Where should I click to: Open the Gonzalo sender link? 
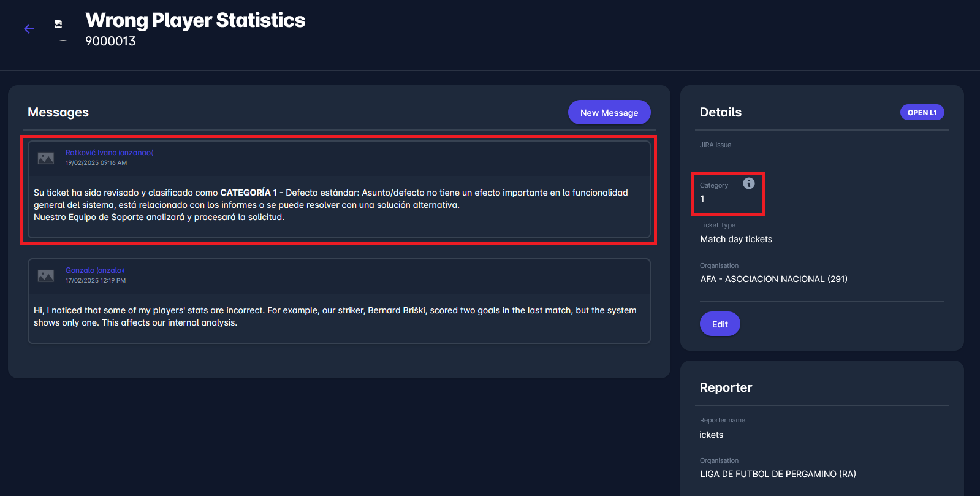pos(94,270)
